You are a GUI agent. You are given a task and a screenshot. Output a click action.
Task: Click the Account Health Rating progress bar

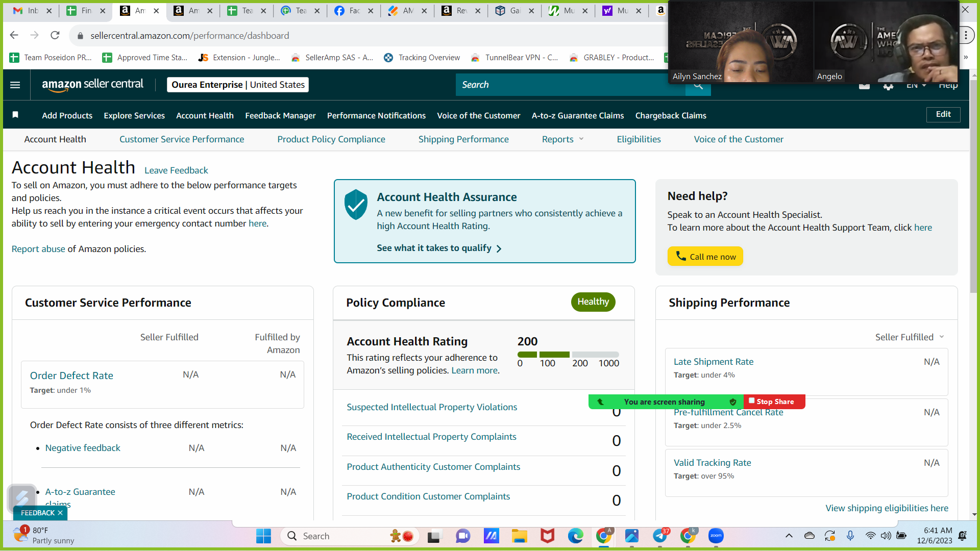(568, 355)
